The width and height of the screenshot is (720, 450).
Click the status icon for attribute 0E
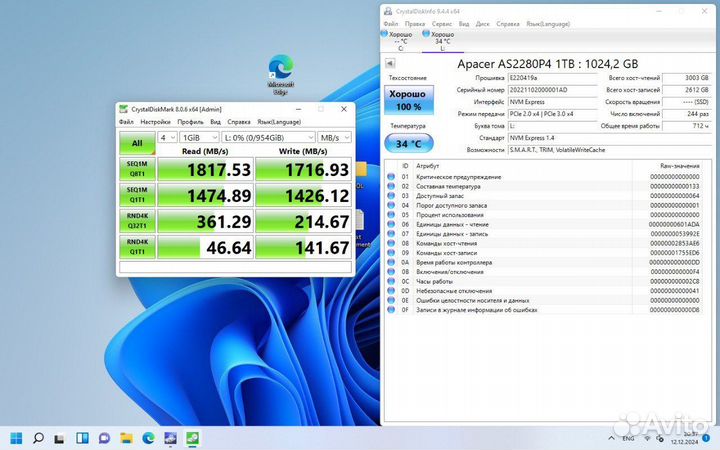click(x=391, y=300)
